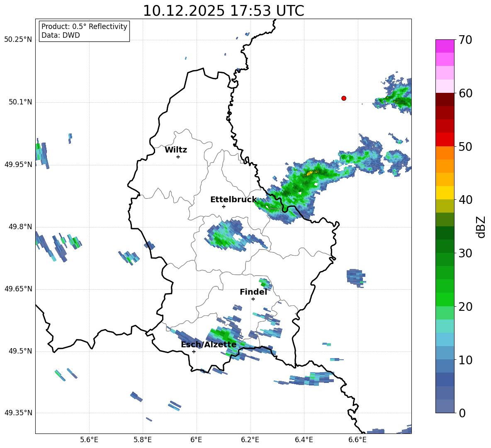
Task: Click the 50 tick label on colorbar
Action: click(x=465, y=147)
